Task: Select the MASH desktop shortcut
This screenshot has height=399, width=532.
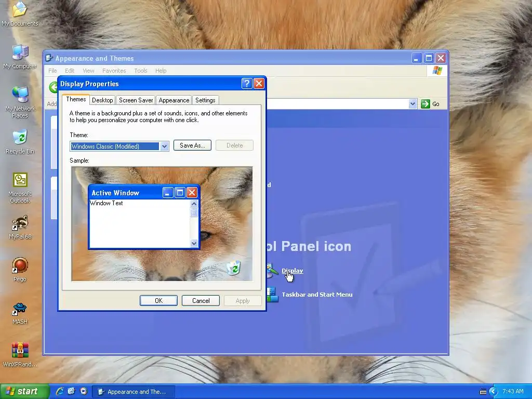Action: point(20,312)
